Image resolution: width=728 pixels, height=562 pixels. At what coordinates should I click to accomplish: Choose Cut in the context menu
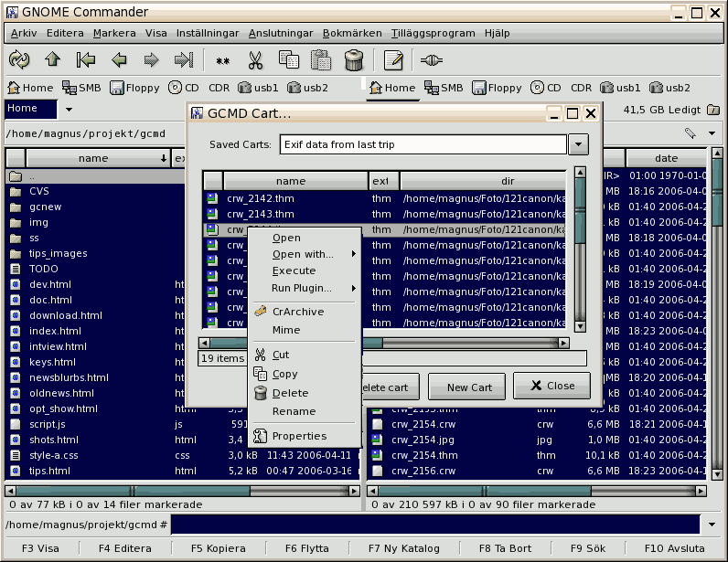(x=305, y=355)
